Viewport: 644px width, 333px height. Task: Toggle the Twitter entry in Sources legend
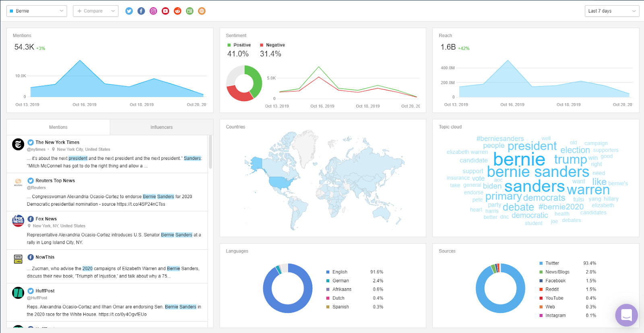[x=549, y=263]
